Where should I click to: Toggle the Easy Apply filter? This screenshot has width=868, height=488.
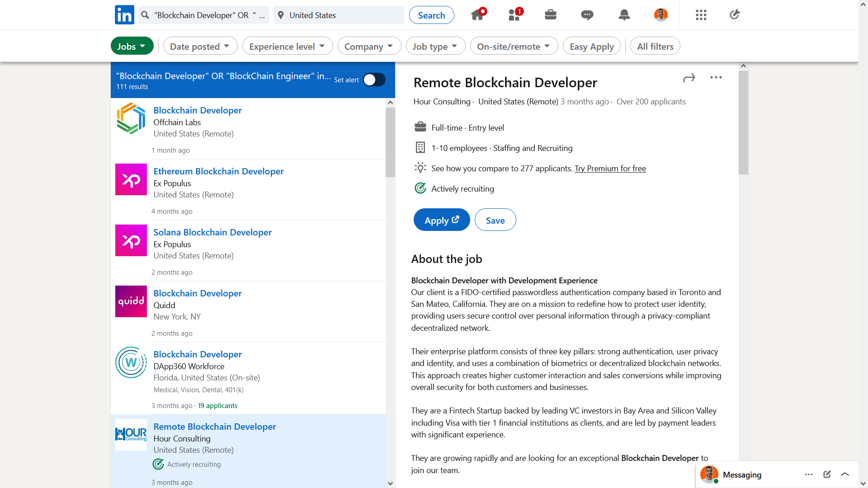[592, 46]
